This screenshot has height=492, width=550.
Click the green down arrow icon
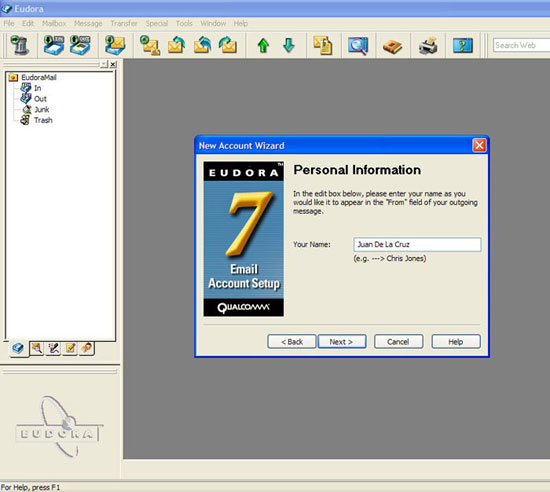(289, 46)
